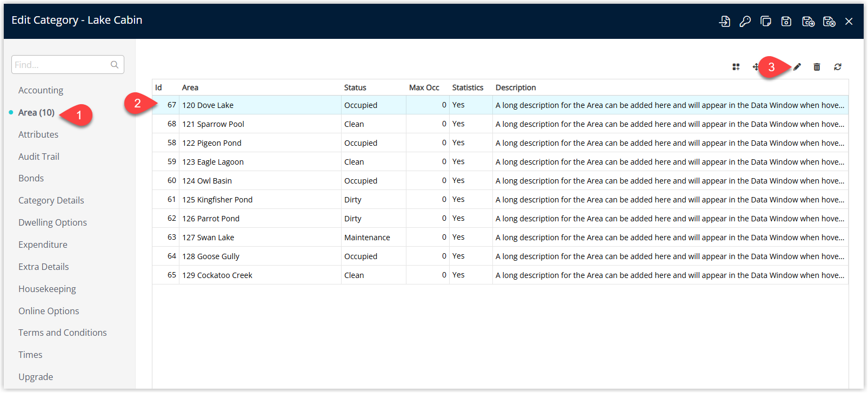The image size is (868, 393).
Task: Open the Bonds section
Action: pos(31,178)
